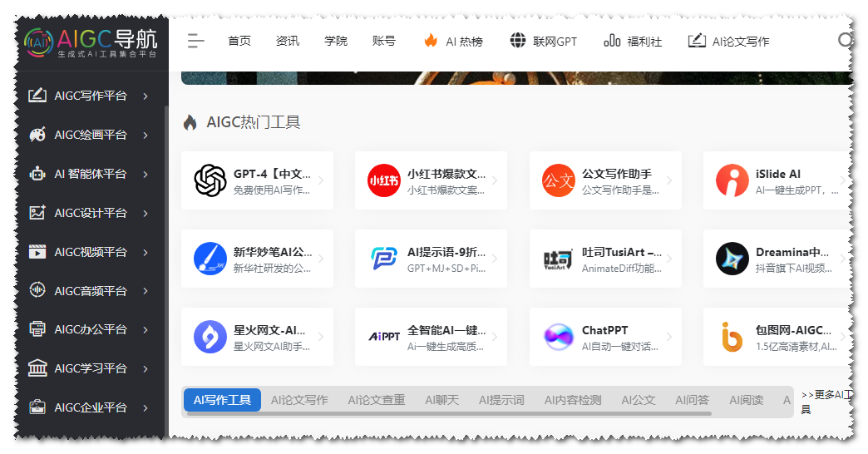Screen dimensions: 868x454
Task: Click the AIGC音频平台 waveform icon
Action: (37, 290)
